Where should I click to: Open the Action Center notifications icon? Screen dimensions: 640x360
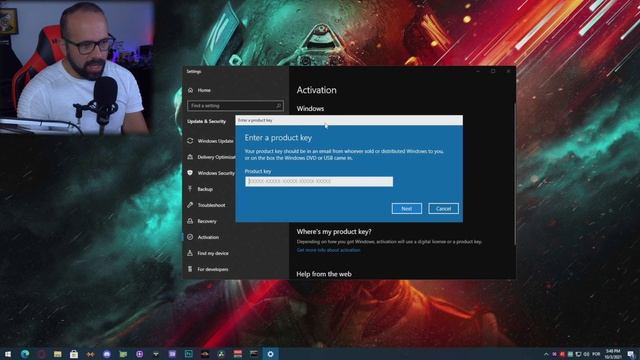click(x=631, y=354)
